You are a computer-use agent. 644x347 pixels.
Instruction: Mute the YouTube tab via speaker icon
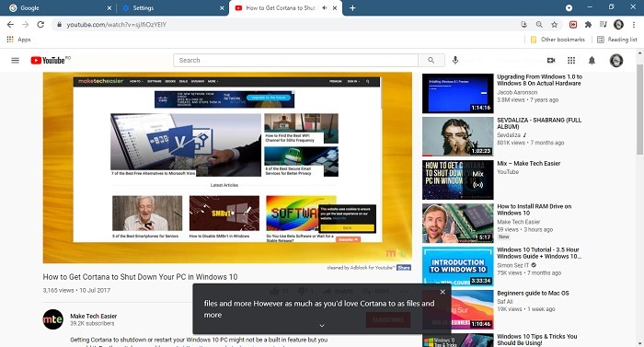tap(325, 7)
